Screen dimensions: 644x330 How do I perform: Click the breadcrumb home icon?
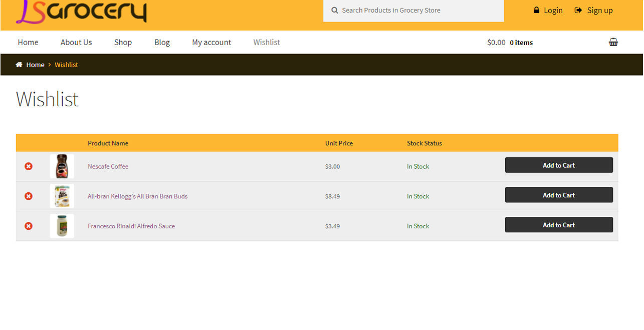[x=19, y=65]
